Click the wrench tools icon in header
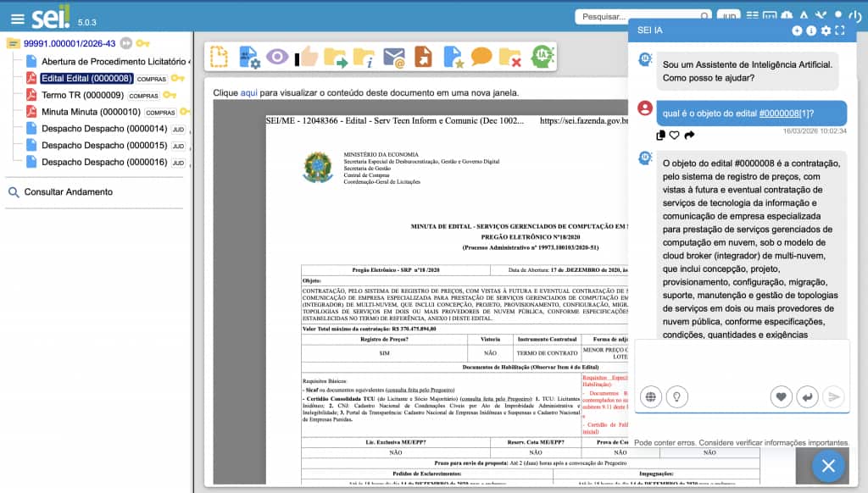Viewport: 868px width, 493px height. (821, 15)
